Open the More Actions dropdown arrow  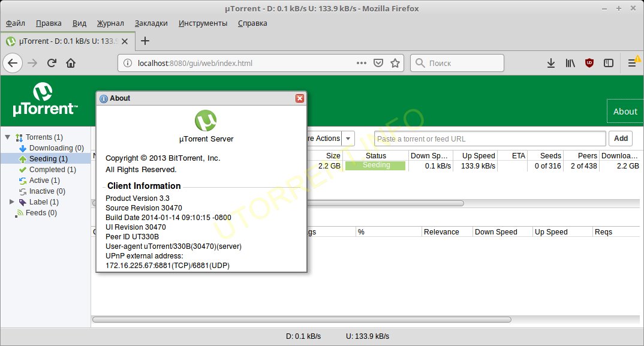tap(348, 139)
